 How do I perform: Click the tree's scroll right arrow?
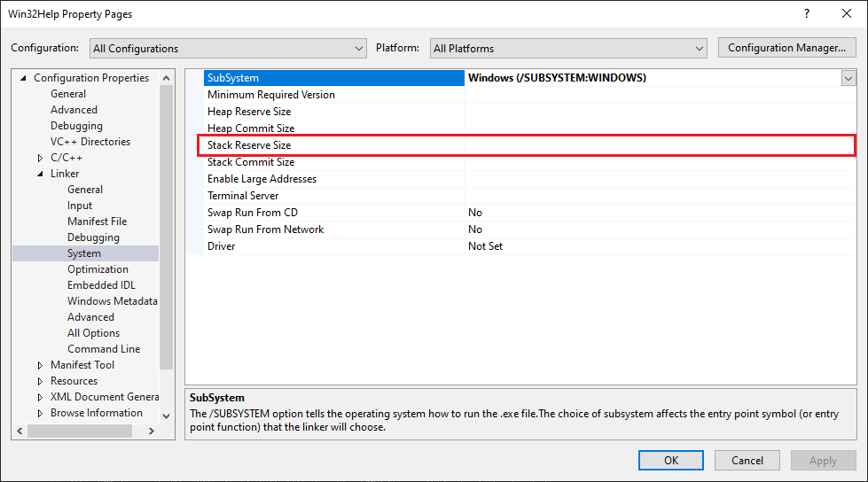(151, 431)
